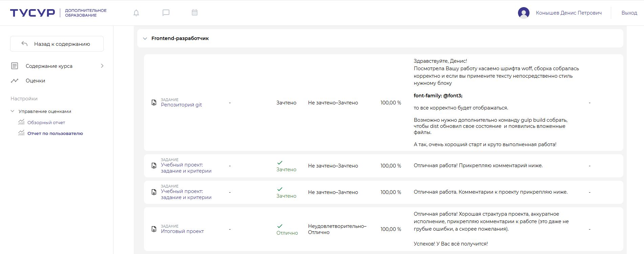Screen dimensions: 644x254
Task: Open Обзорный отчет report
Action: (46, 122)
